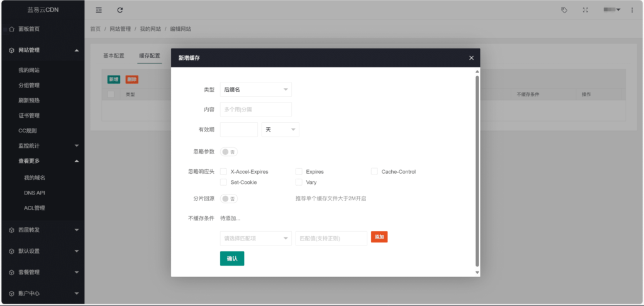Click cube icon beside 套餐管理
The width and height of the screenshot is (644, 306).
coord(11,272)
